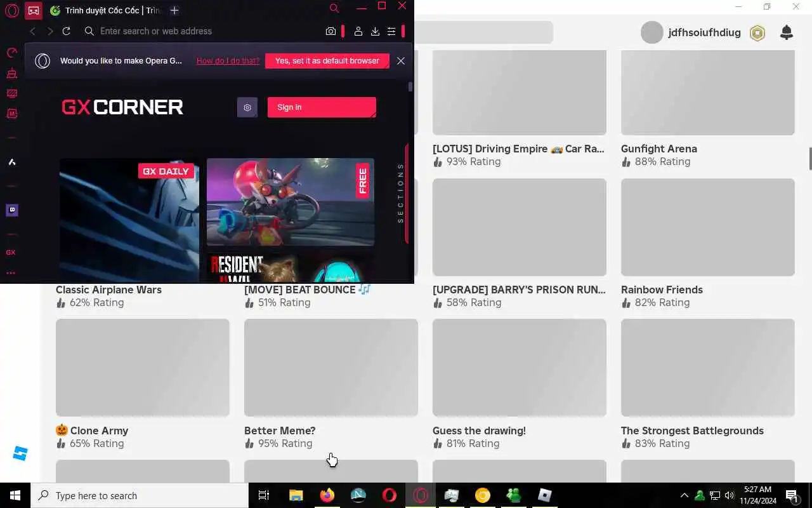
Task: Open the GX icon in the sidebar
Action: click(x=11, y=253)
